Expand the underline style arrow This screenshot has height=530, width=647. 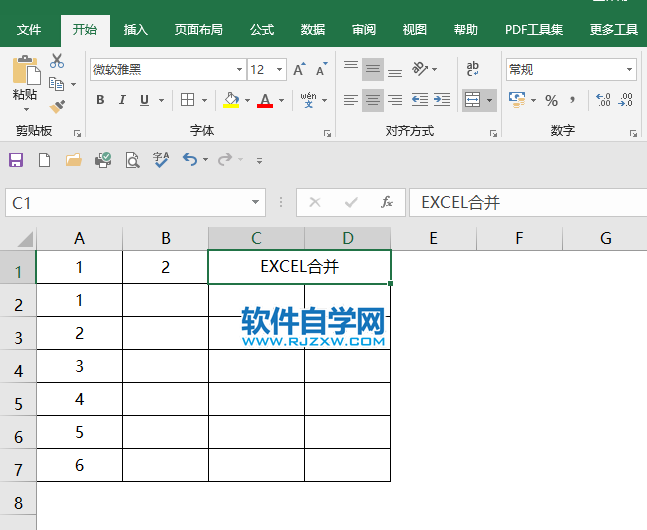point(161,100)
